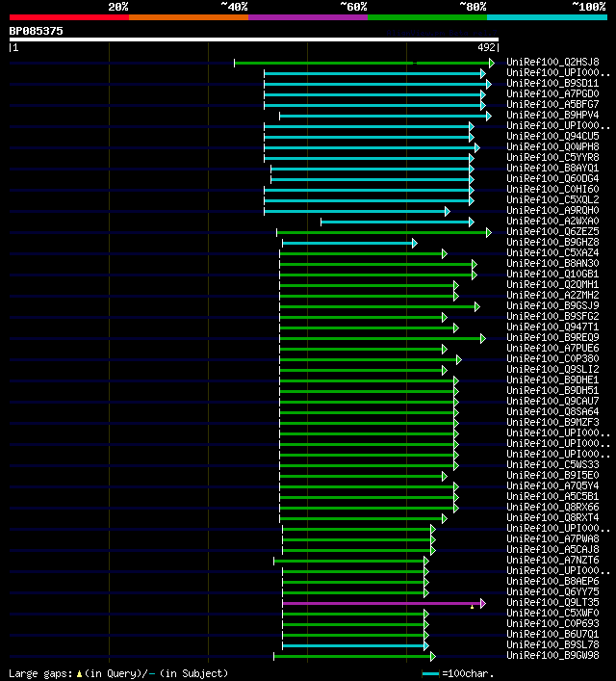Select the UniRef100_C0HI60 label
The width and height of the screenshot is (616, 681).
(x=552, y=190)
